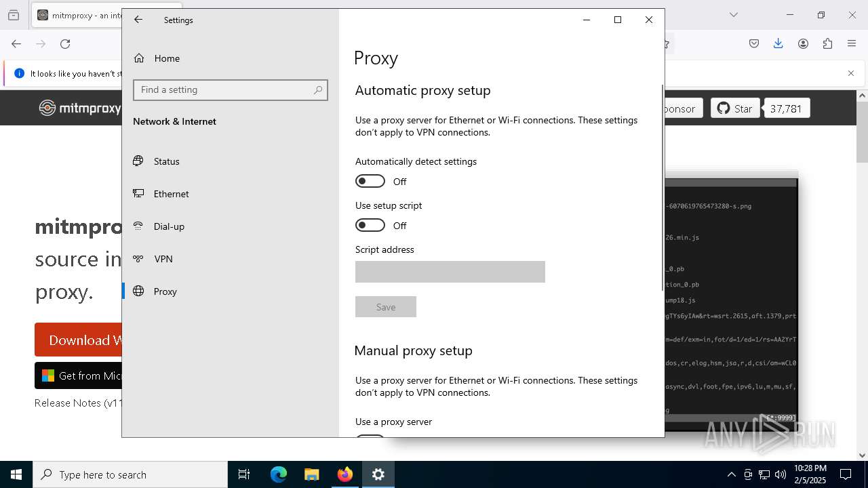
Task: Click taskbar Type here to search box
Action: pos(130,474)
